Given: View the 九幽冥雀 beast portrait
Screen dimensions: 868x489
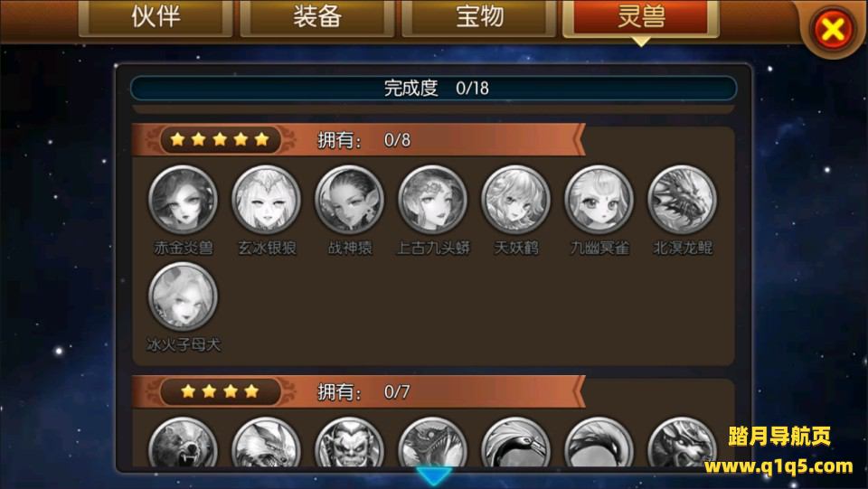Looking at the screenshot, I should (599, 199).
